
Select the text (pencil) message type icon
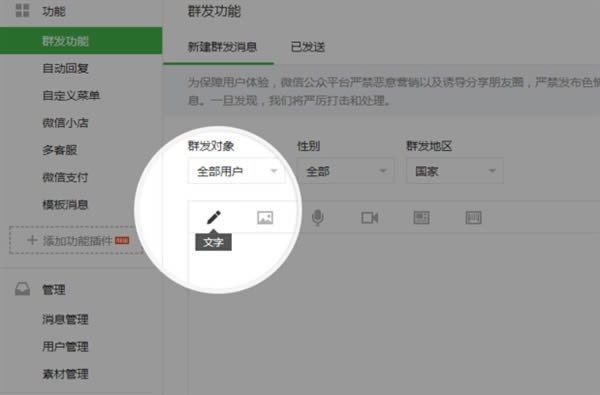coord(214,217)
